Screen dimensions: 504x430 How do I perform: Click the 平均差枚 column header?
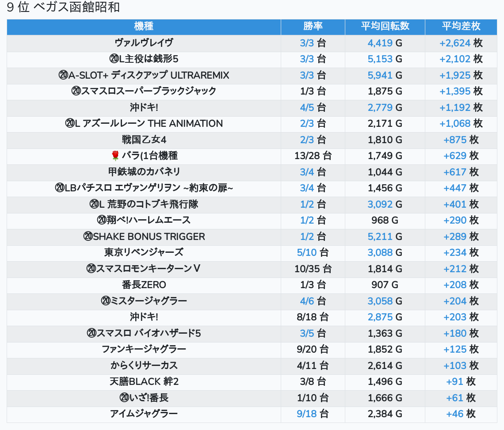[461, 27]
